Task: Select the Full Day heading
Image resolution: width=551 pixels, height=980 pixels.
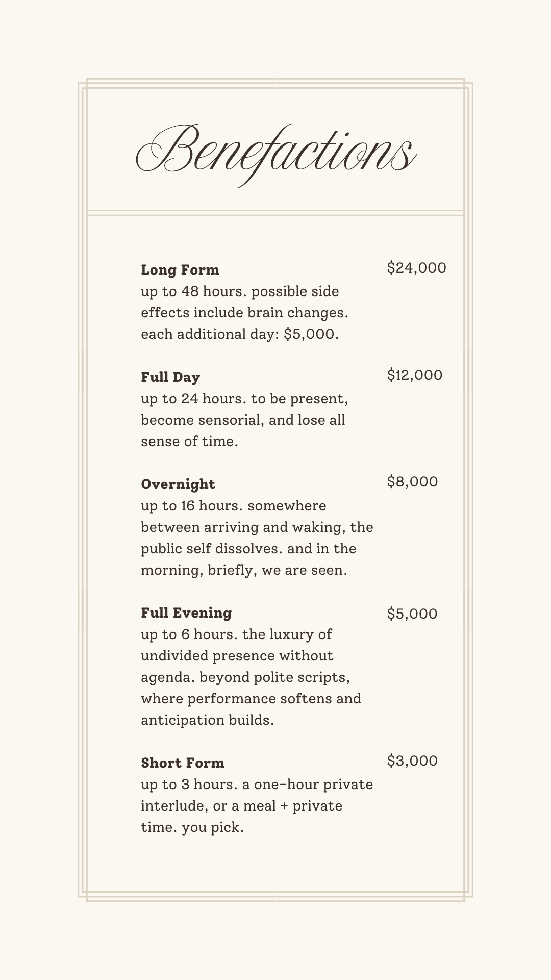Action: tap(170, 377)
